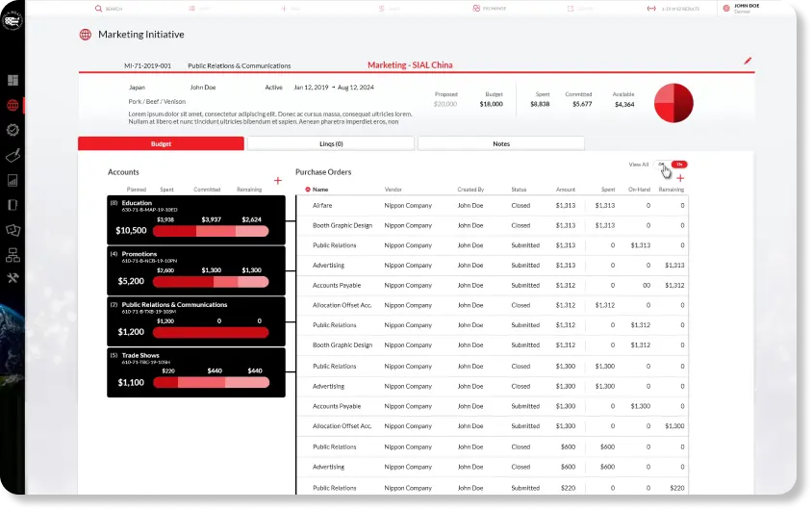Click the hierarchy org-chart sidebar icon
The width and height of the screenshot is (812, 510).
coord(13,255)
